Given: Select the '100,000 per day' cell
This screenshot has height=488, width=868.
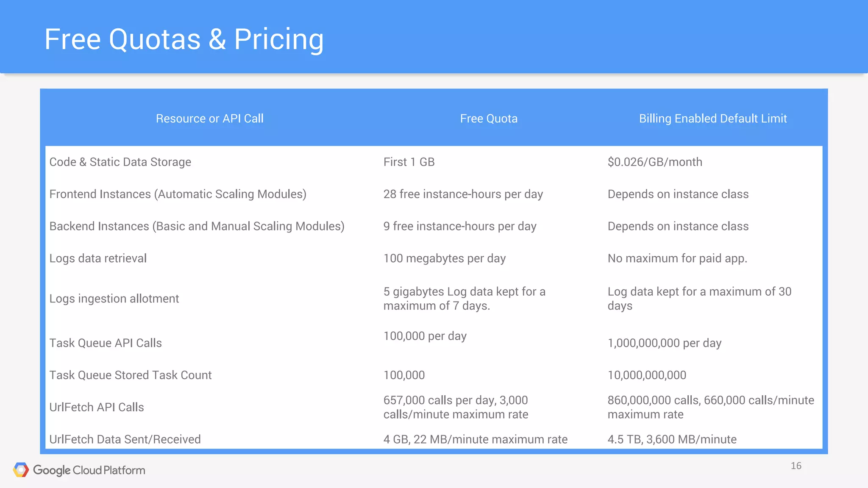Looking at the screenshot, I should tap(425, 336).
